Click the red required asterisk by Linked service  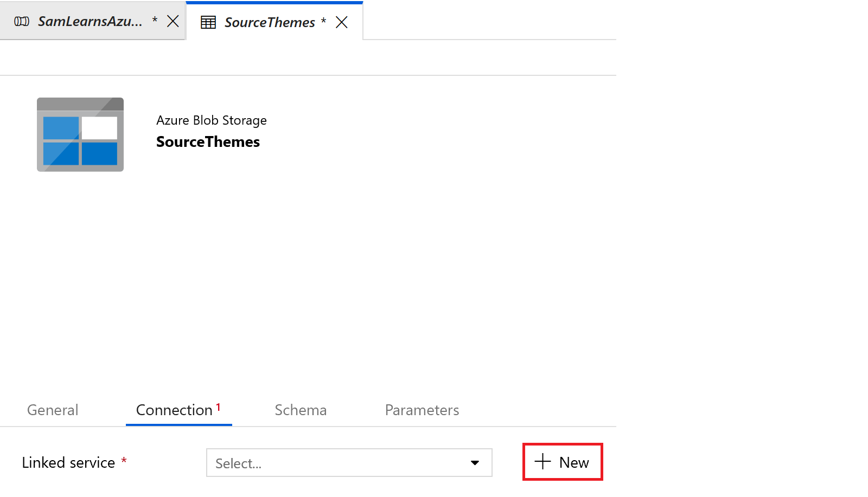coord(124,460)
